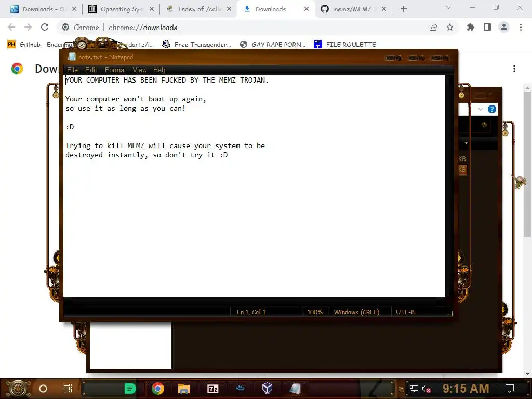
Task: Open 7-Zip from the taskbar
Action: click(212, 389)
